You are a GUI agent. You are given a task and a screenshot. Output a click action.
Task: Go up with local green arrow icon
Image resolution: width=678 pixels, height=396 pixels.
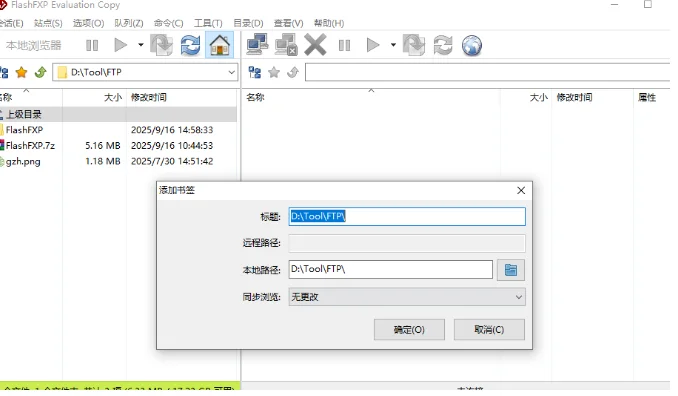pos(41,72)
